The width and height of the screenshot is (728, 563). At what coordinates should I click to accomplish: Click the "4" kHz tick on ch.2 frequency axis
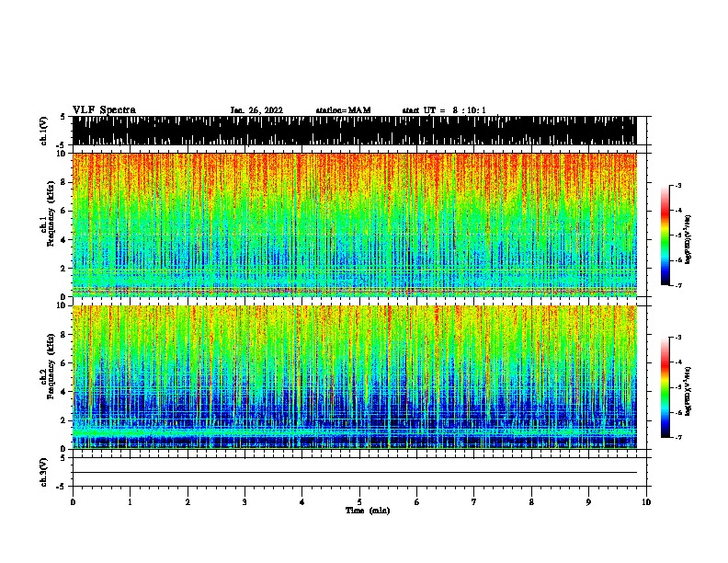click(x=63, y=392)
